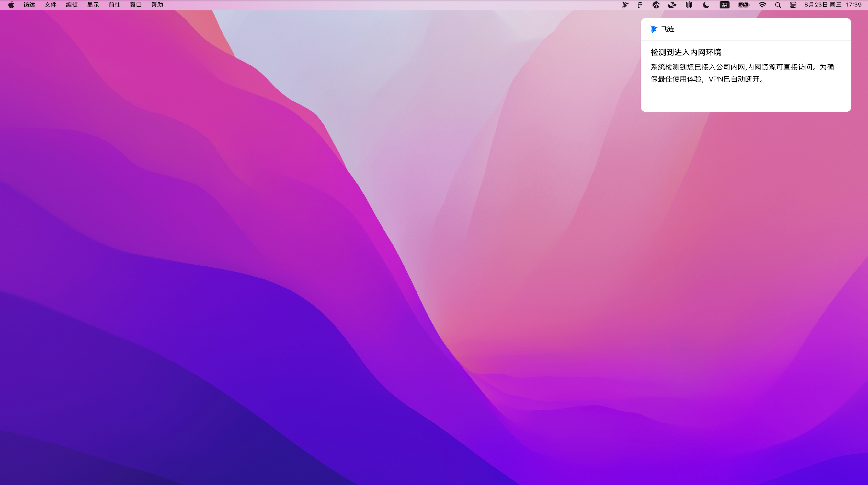Viewport: 868px width, 485px height.
Task: Open the 帮助 menu
Action: (x=157, y=5)
